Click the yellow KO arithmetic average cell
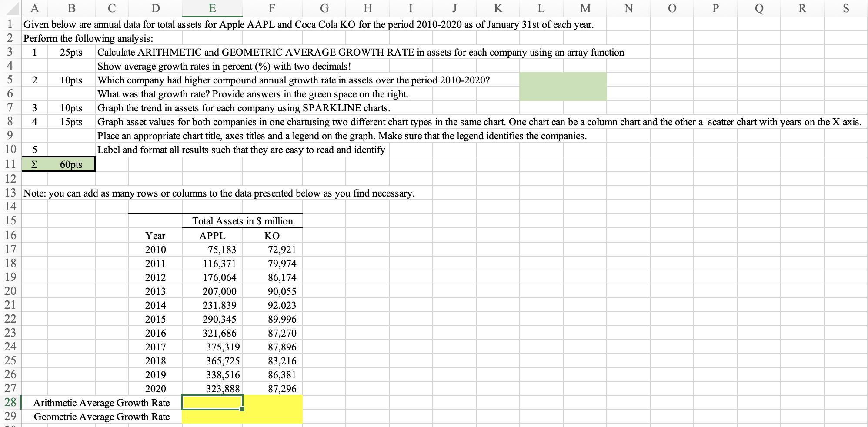868x427 pixels. pos(272,402)
